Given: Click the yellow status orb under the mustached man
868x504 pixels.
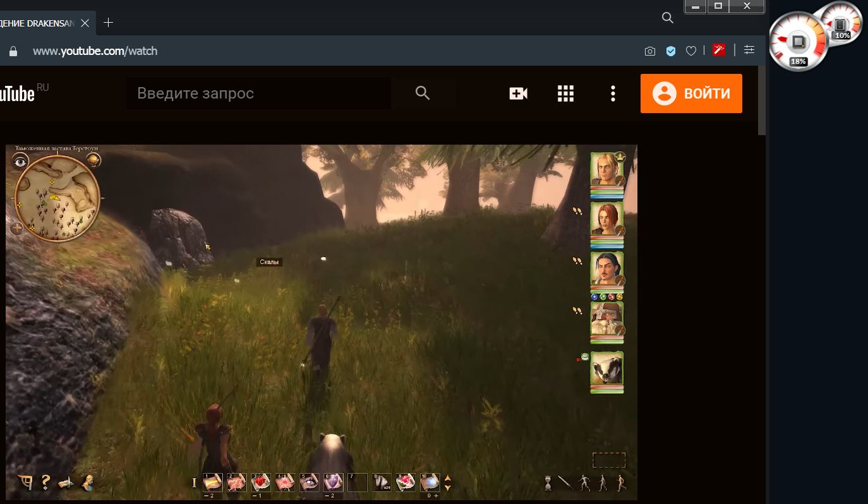Looking at the screenshot, I should (x=619, y=297).
